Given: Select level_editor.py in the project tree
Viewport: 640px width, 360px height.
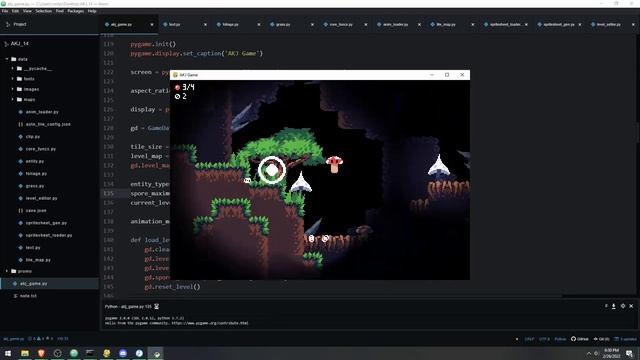Looking at the screenshot, I should coord(41,198).
